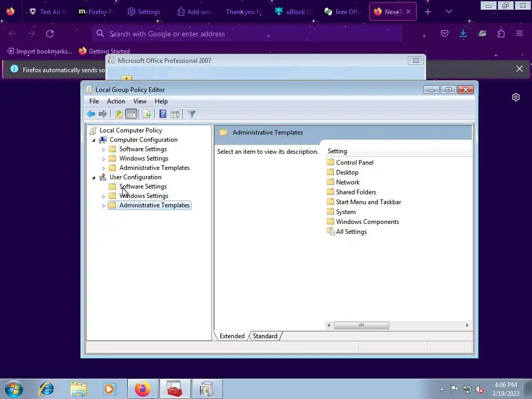
Task: Switch to the Settings tab in Firefox
Action: 144,12
